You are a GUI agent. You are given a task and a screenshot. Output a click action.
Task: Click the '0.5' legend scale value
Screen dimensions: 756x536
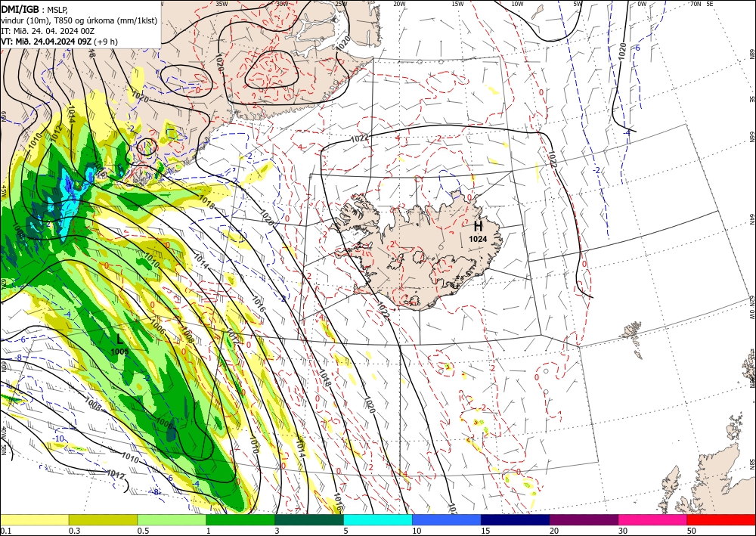[x=143, y=531]
